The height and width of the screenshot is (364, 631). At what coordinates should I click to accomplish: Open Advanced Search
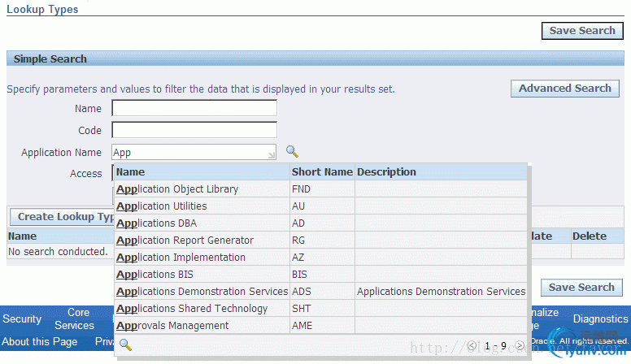click(564, 89)
